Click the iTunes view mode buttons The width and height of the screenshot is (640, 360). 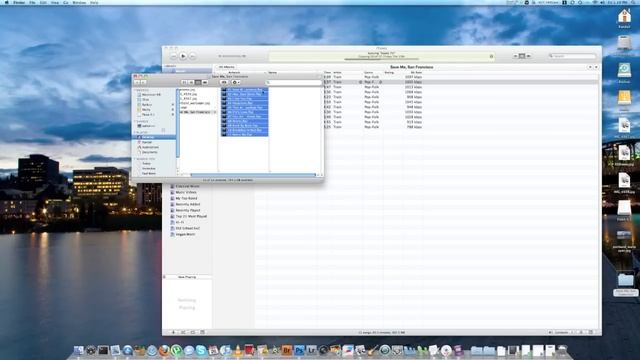coord(522,56)
